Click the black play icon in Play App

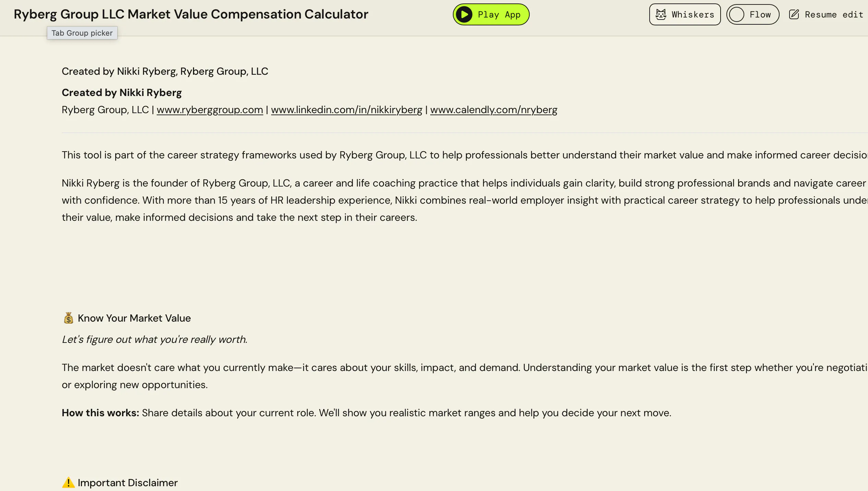(464, 14)
